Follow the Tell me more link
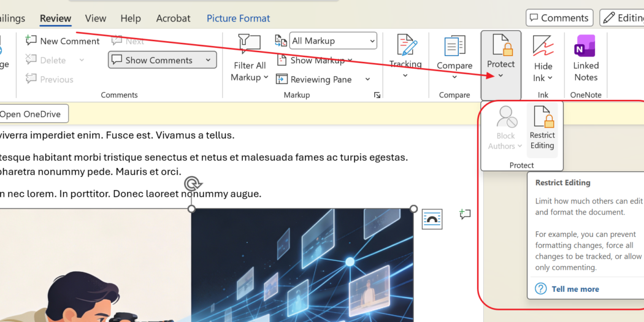The width and height of the screenshot is (644, 322). (575, 289)
